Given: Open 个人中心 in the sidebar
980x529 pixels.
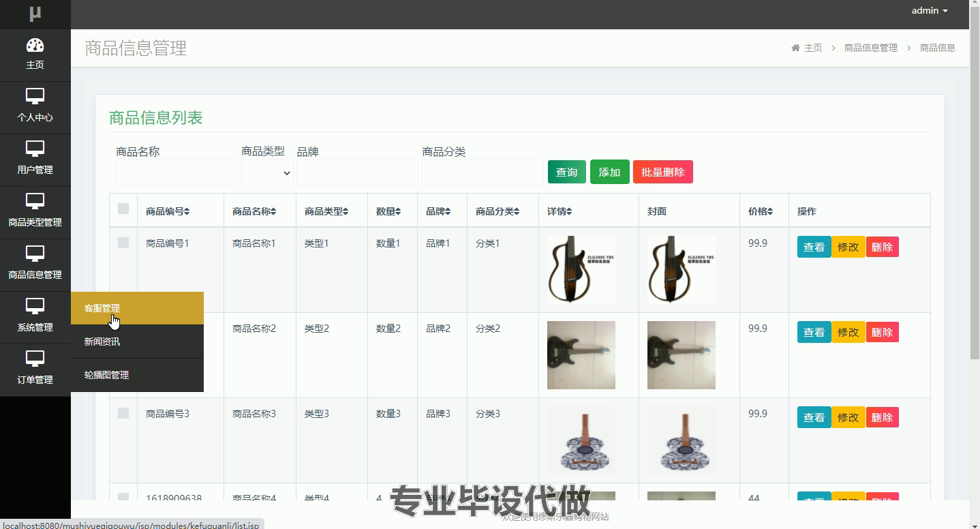Looking at the screenshot, I should [35, 108].
